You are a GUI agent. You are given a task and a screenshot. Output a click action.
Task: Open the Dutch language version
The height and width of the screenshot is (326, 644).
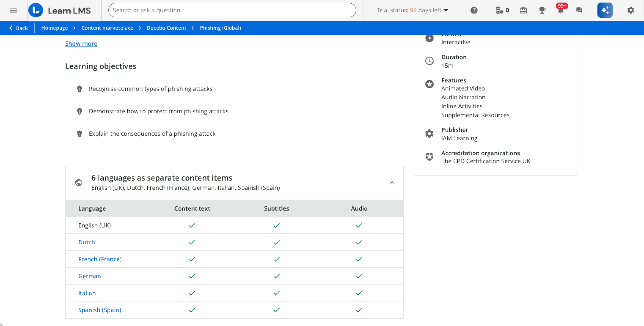[x=87, y=242]
